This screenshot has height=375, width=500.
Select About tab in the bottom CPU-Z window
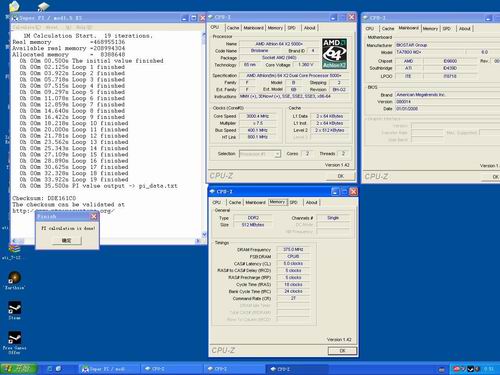point(312,202)
